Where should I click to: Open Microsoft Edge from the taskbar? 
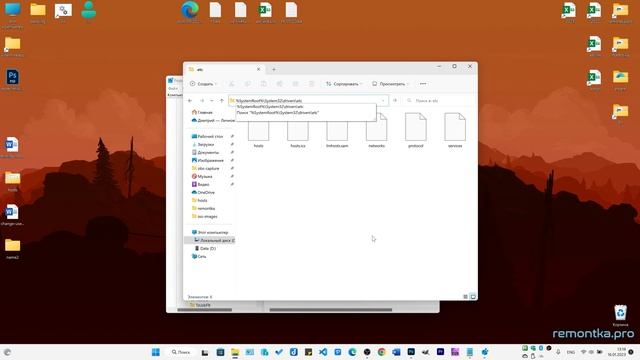(x=352, y=352)
